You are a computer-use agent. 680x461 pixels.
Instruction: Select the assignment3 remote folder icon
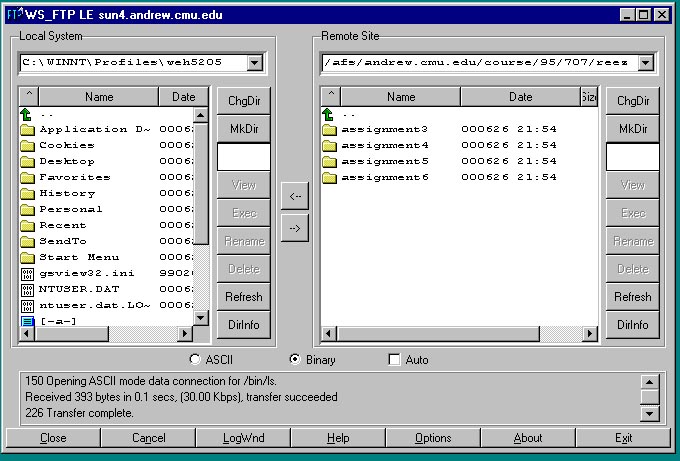pos(330,129)
